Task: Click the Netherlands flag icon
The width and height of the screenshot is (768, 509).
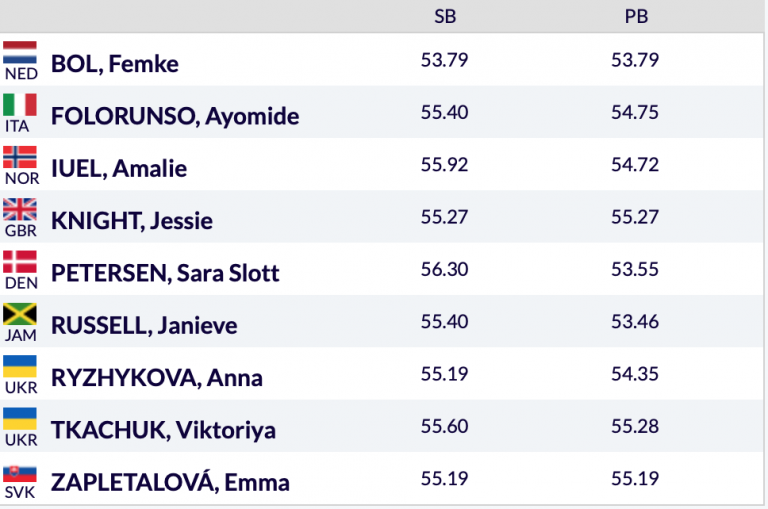Action: 20,52
